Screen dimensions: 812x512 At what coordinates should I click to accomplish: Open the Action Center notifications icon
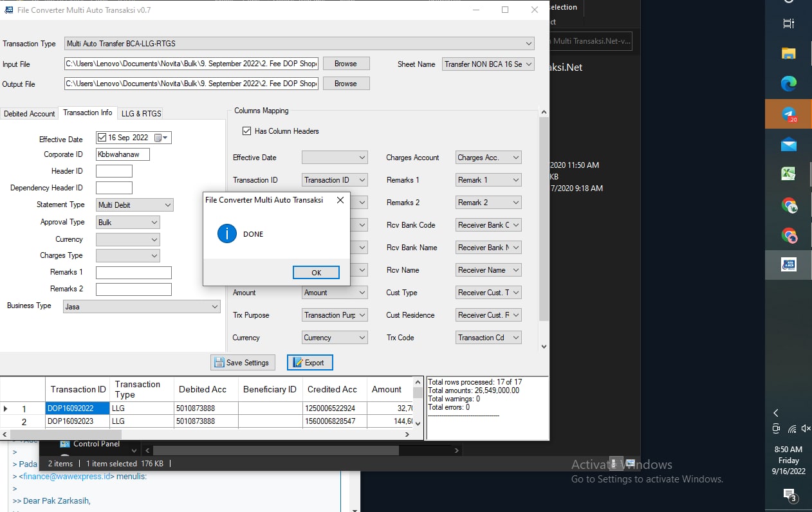[789, 495]
